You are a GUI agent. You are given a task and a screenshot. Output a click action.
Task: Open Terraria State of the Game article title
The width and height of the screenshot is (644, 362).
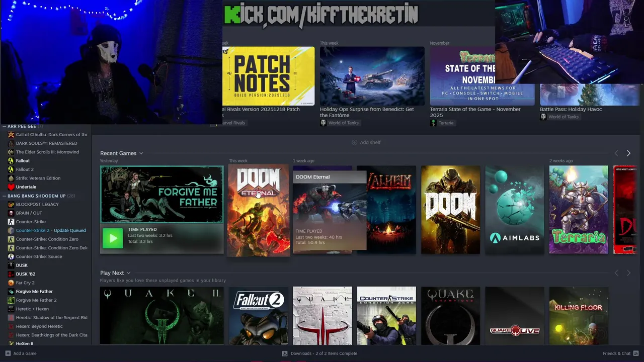(x=475, y=112)
